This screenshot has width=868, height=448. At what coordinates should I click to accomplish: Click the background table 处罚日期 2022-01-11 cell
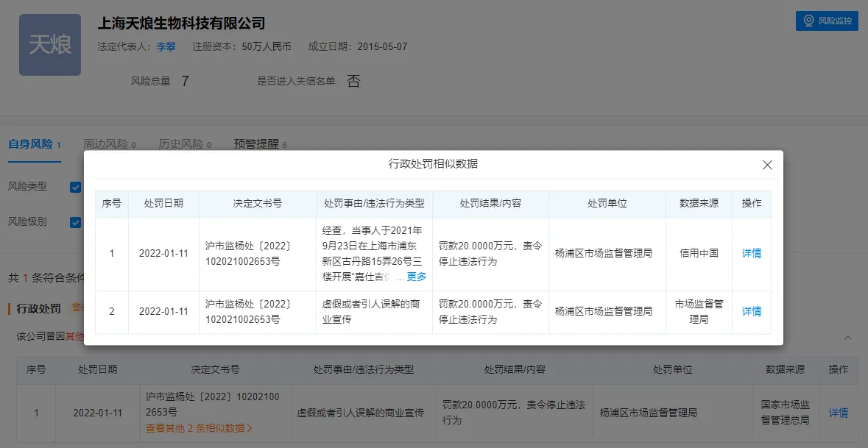(x=97, y=413)
